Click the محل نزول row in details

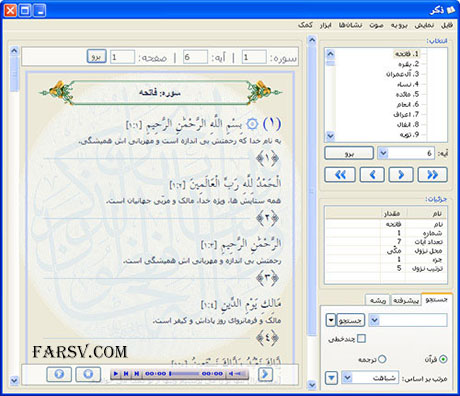coord(386,251)
